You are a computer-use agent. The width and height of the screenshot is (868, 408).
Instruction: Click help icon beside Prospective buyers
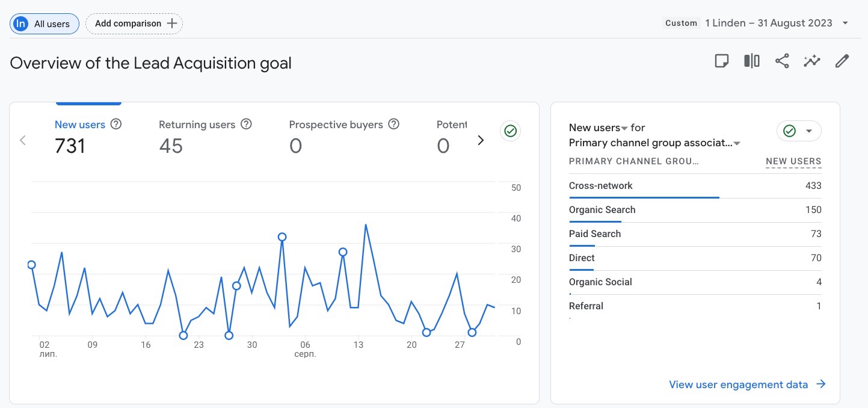point(394,125)
